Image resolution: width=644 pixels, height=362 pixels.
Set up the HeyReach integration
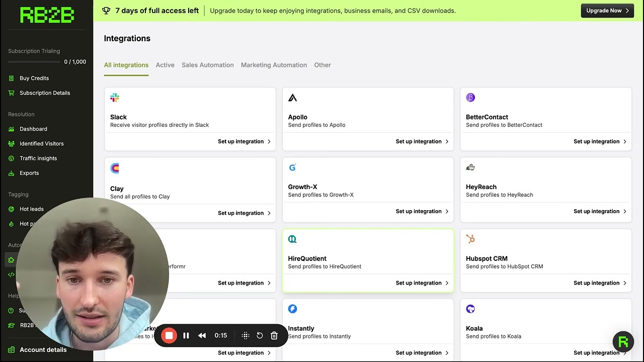[600, 212]
